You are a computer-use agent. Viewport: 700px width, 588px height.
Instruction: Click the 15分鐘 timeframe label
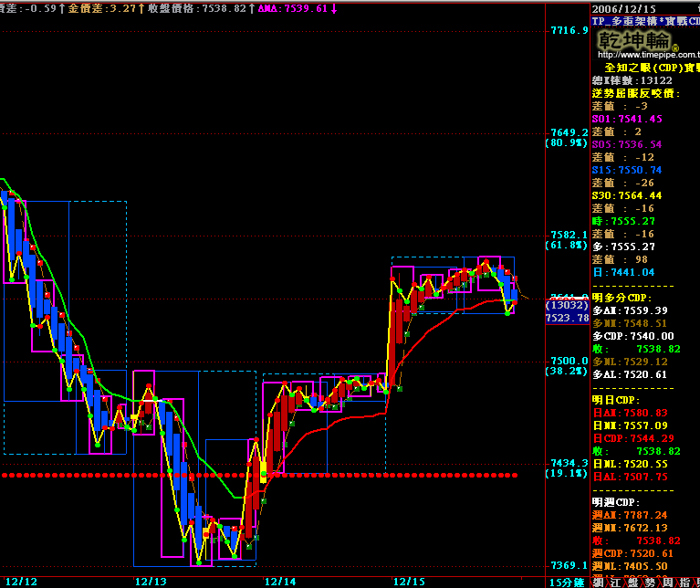[x=566, y=582]
